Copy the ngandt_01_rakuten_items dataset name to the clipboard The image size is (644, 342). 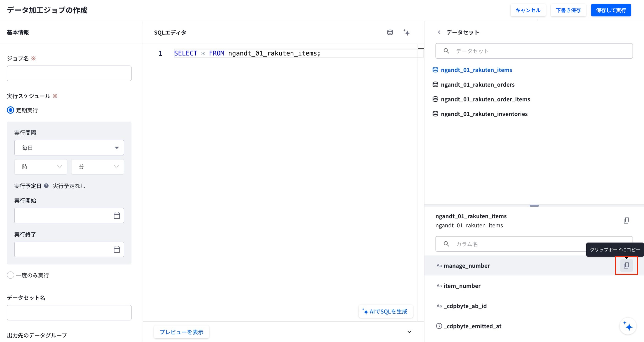[x=626, y=220]
